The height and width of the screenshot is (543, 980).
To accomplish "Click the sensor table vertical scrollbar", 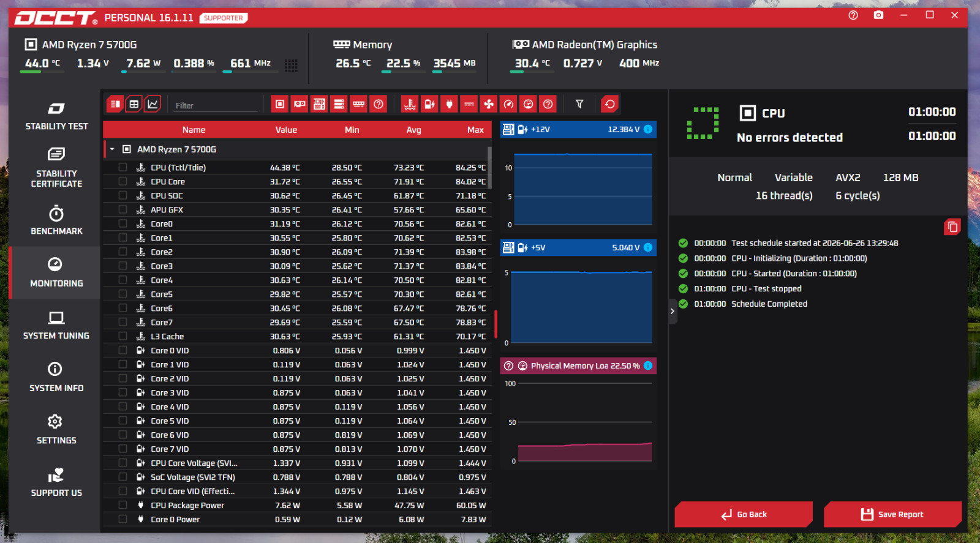I will click(489, 168).
